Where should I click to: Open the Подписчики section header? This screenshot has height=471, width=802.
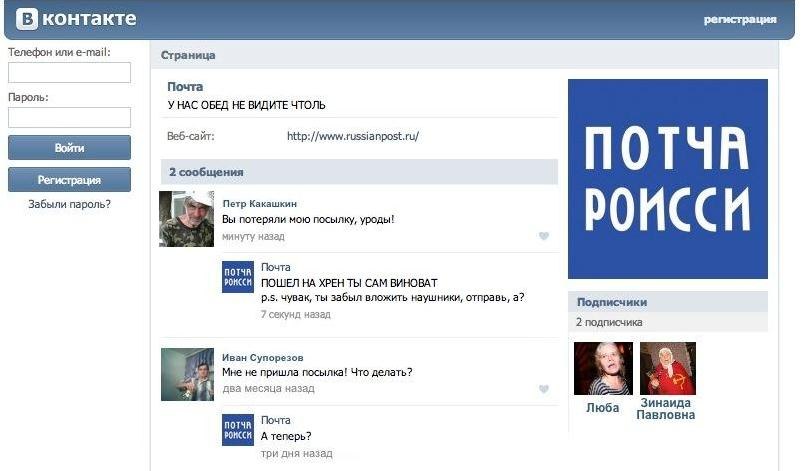611,301
